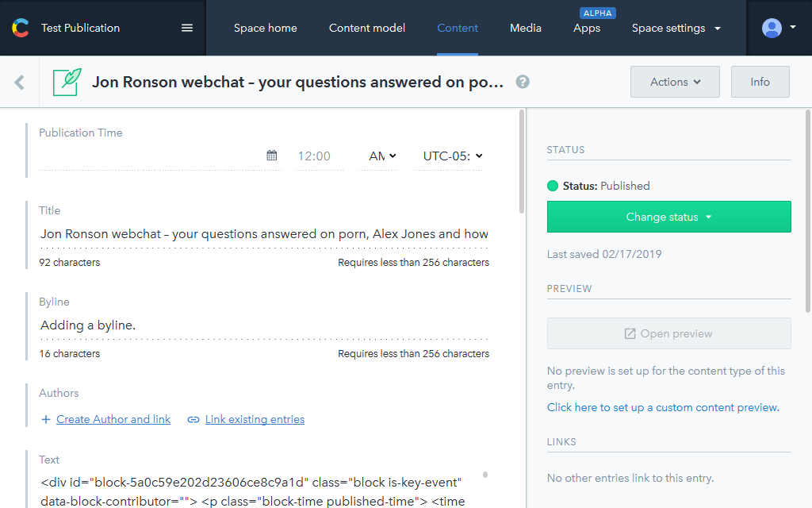Open the Actions dropdown menu
Viewport: 812px width, 508px height.
(x=675, y=82)
